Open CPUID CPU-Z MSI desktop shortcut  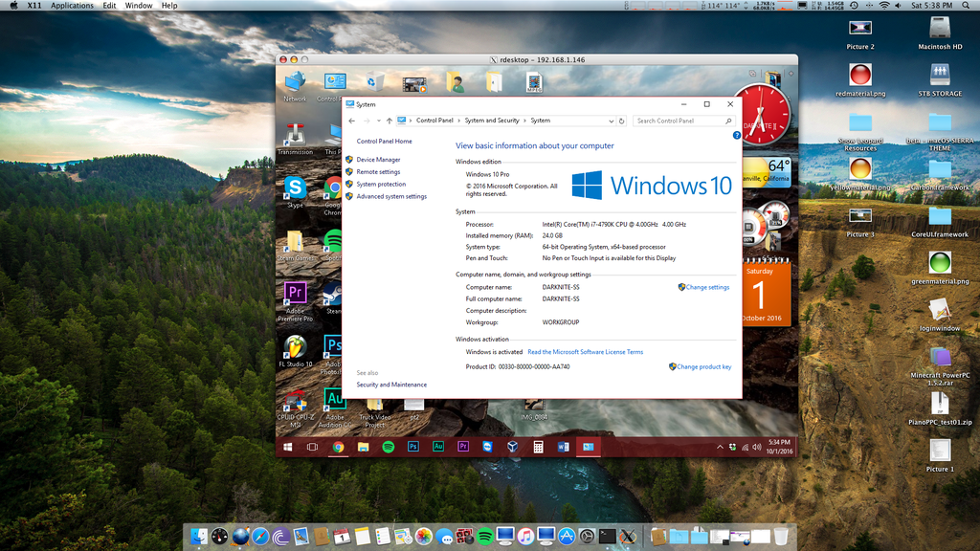[x=295, y=409]
